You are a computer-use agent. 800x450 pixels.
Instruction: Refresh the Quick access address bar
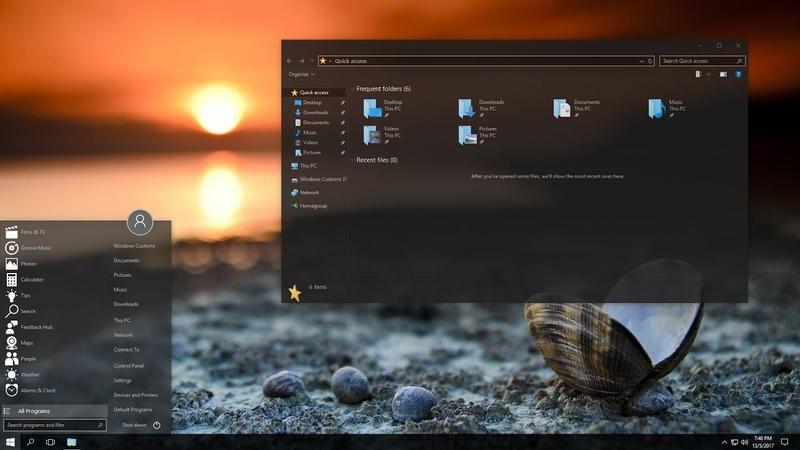[x=650, y=61]
